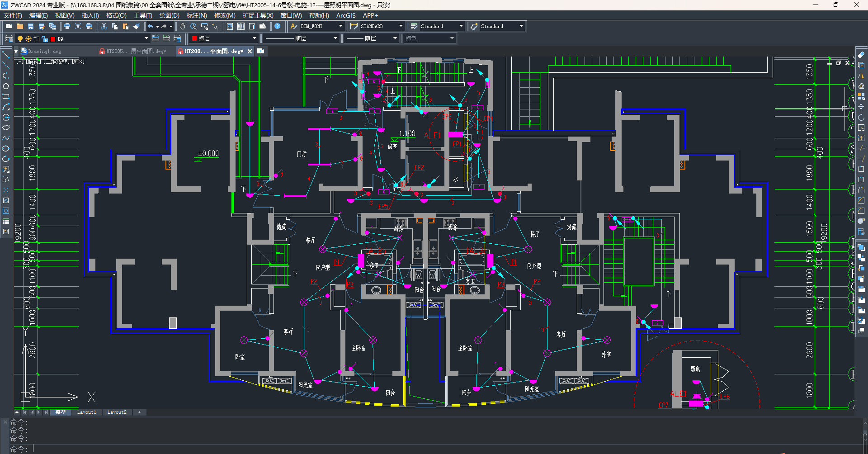Toggle freeze state of DQ layer
This screenshot has width=868, height=454.
pyautogui.click(x=28, y=39)
